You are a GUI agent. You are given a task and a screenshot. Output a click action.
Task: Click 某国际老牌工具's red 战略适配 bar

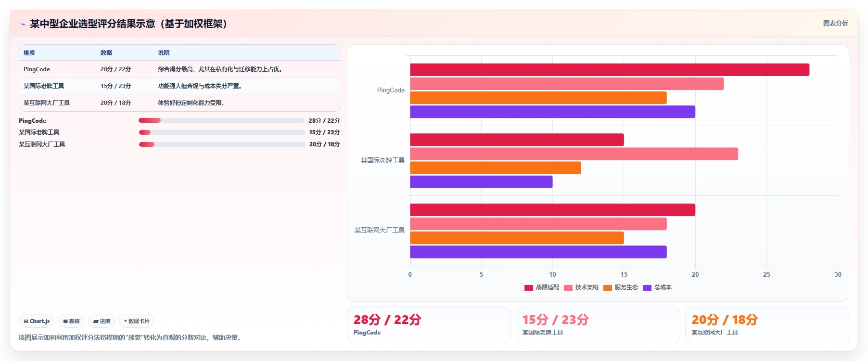click(x=517, y=140)
